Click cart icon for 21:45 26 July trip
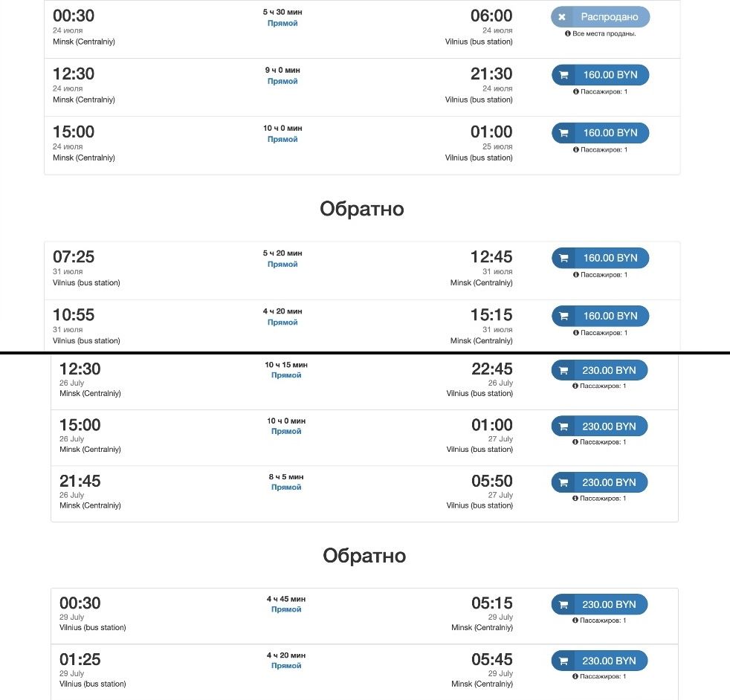This screenshot has width=730, height=700. coord(563,483)
